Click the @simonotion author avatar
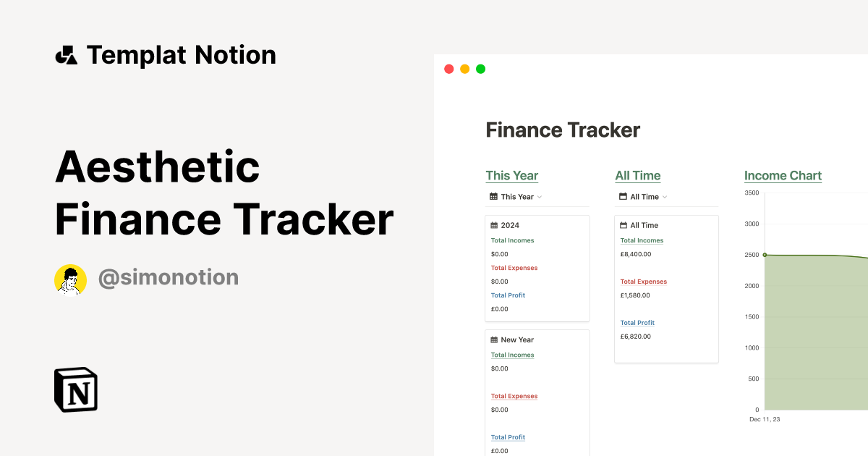 click(x=70, y=279)
